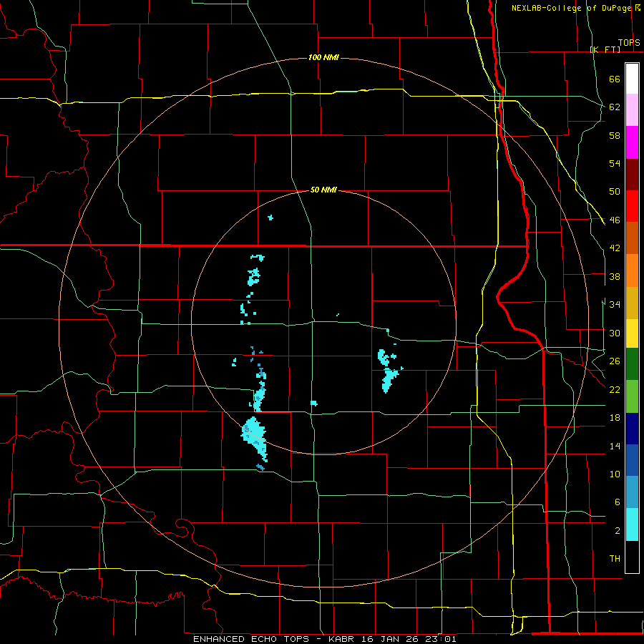Select the dark maroon legend swatch near 50
This screenshot has height=644, width=644.
click(x=632, y=175)
